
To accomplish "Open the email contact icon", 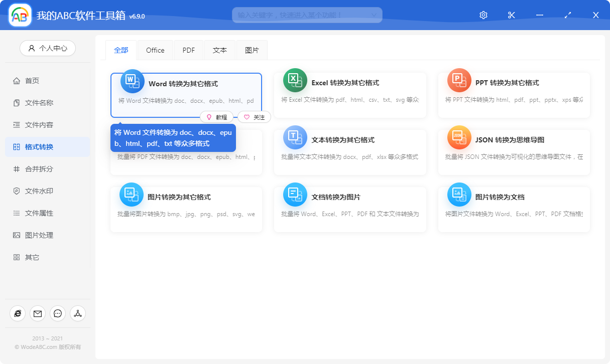I will (38, 313).
